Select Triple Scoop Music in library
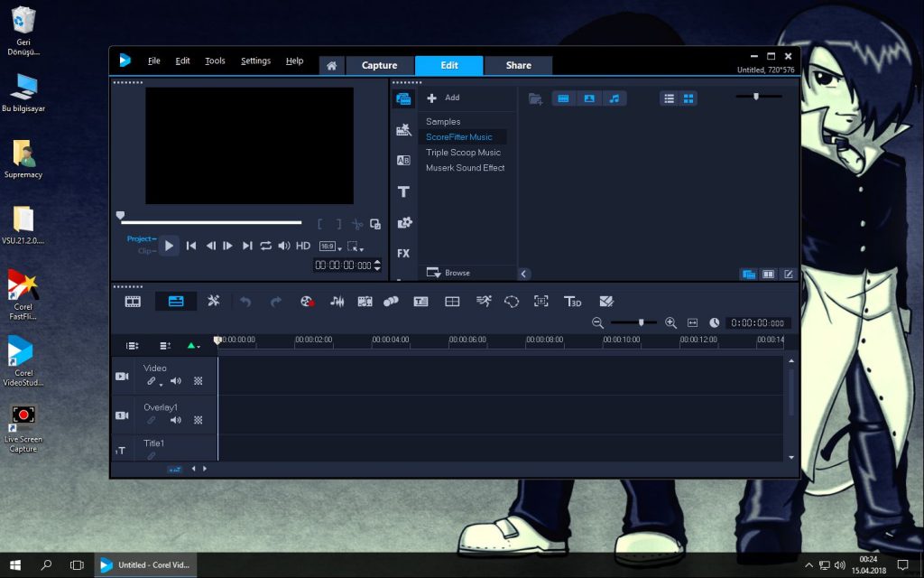This screenshot has width=924, height=578. point(463,152)
